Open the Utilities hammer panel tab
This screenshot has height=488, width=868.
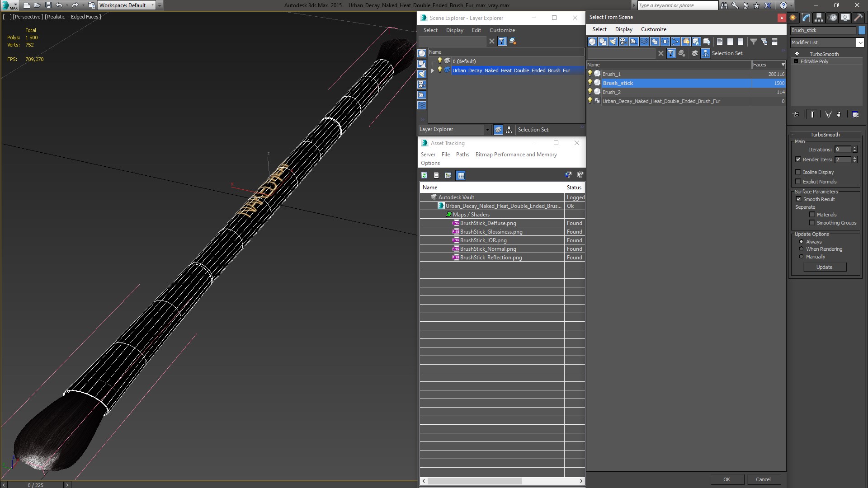tap(858, 18)
